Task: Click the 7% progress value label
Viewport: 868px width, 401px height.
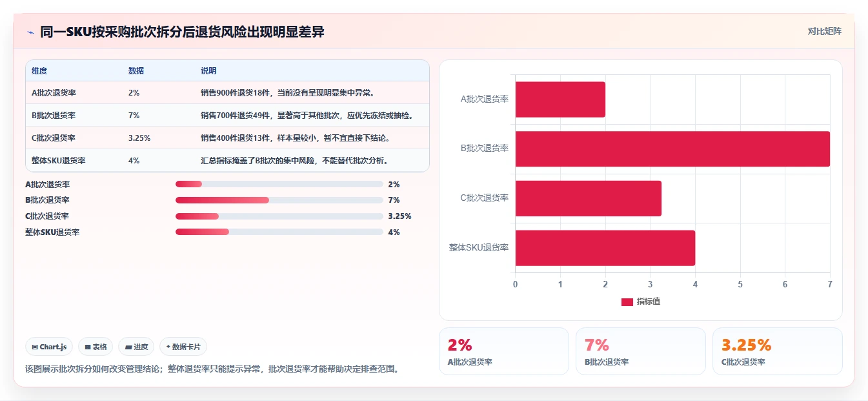Action: click(394, 200)
